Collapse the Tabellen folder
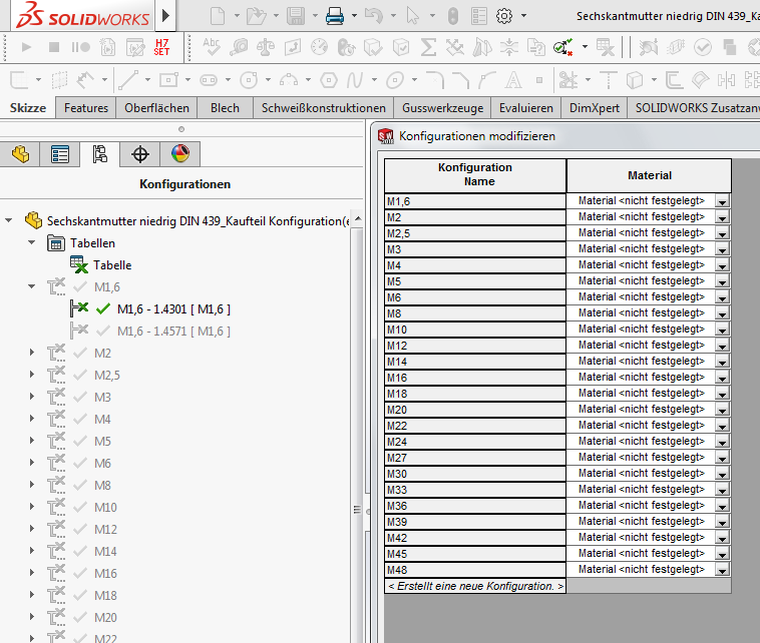The height and width of the screenshot is (643, 760). pos(32,242)
